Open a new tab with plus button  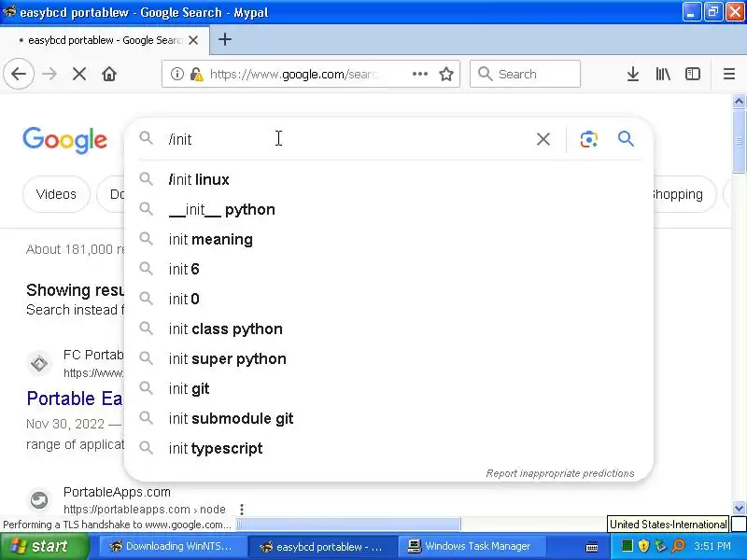[x=225, y=39]
